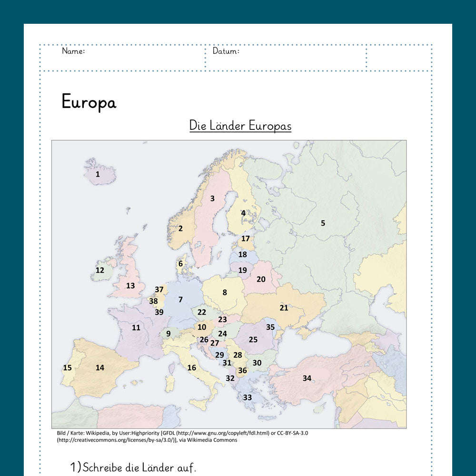Click the number 5 on Russia
The height and width of the screenshot is (476, 476).
click(323, 223)
